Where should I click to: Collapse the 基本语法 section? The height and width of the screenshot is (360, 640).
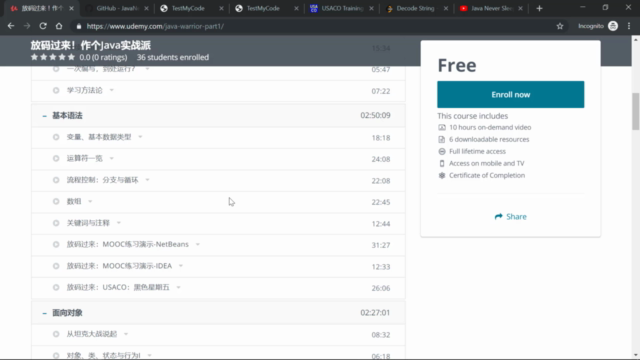[44, 116]
